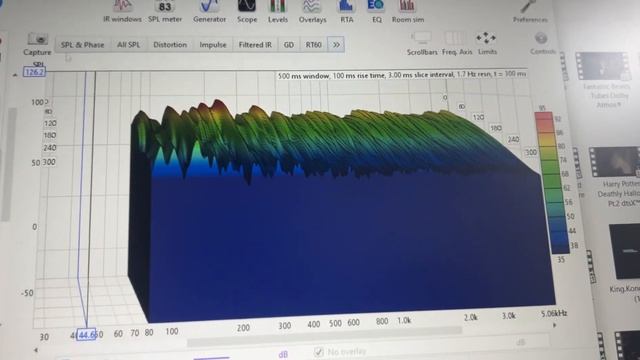Screen dimensions: 640x360
Task: Open the SPL meter
Action: click(x=165, y=11)
